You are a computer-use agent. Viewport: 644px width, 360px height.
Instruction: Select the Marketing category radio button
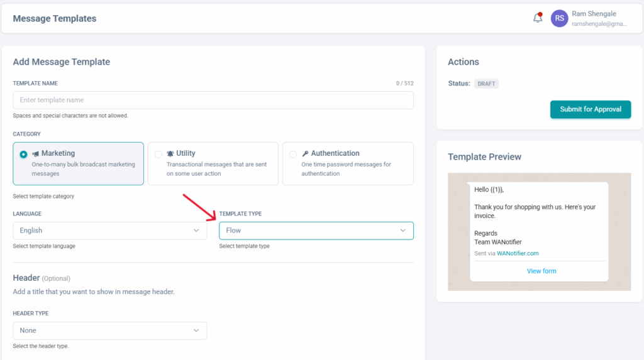click(x=23, y=155)
